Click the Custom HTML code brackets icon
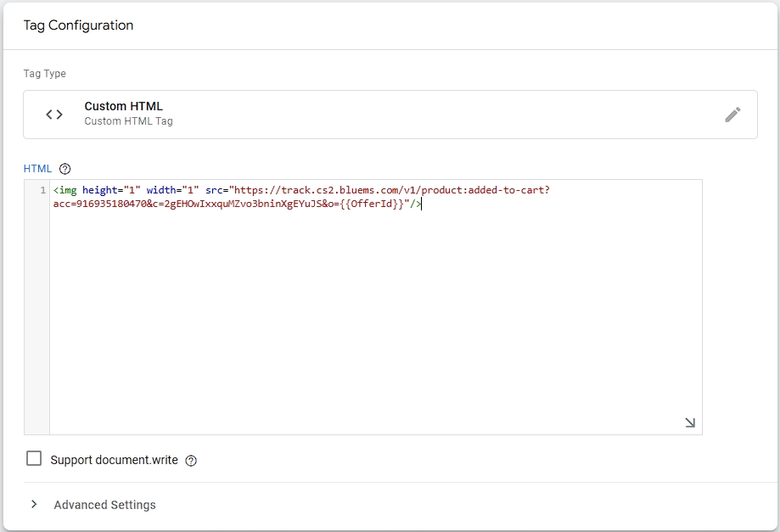 point(54,115)
